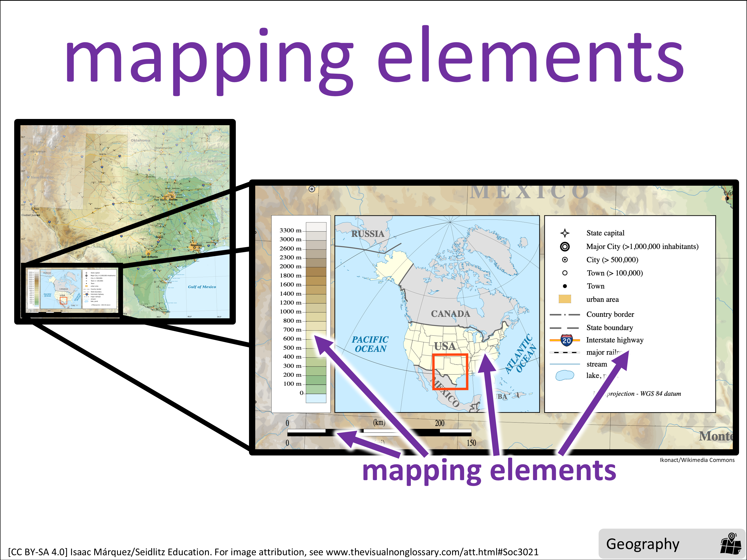
Task: Click the red rectangle over Texas
Action: [450, 372]
